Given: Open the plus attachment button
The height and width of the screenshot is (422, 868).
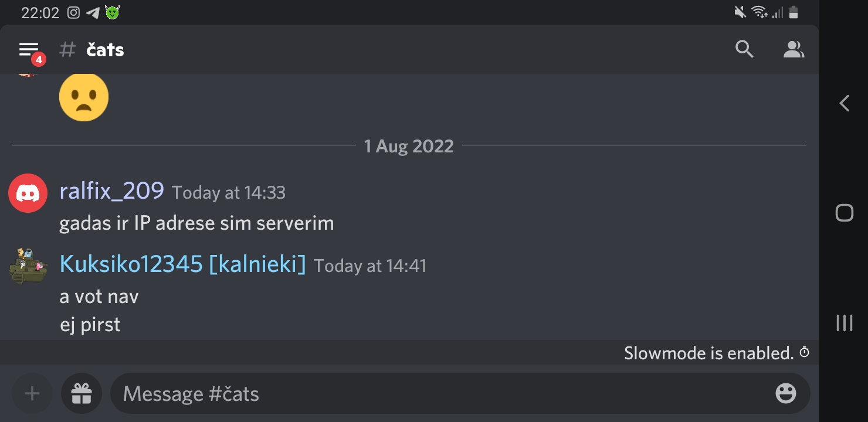Looking at the screenshot, I should point(32,393).
